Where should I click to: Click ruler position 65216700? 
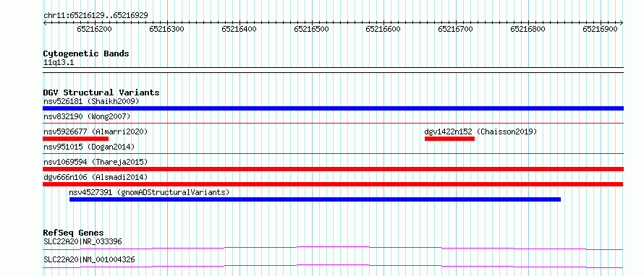click(x=455, y=29)
